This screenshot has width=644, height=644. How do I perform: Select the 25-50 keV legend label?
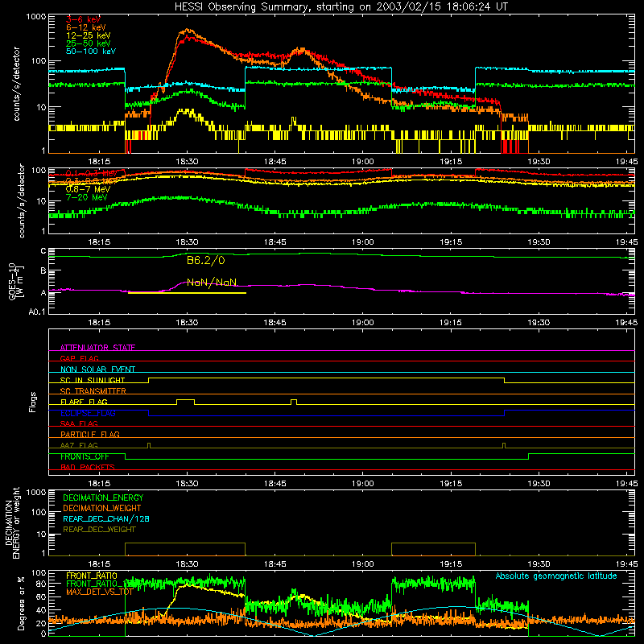[89, 43]
